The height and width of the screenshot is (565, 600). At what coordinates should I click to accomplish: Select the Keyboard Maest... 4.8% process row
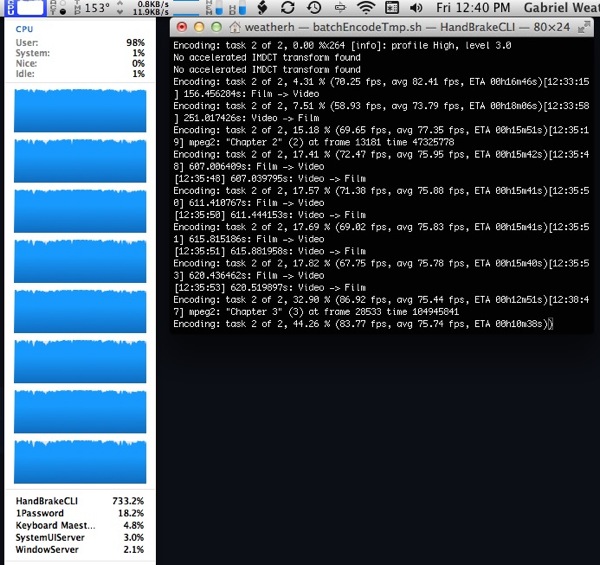[x=80, y=525]
